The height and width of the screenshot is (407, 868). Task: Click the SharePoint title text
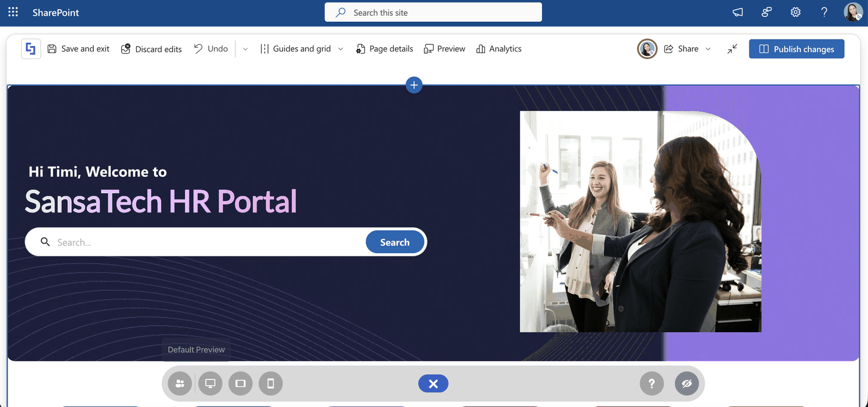[56, 12]
